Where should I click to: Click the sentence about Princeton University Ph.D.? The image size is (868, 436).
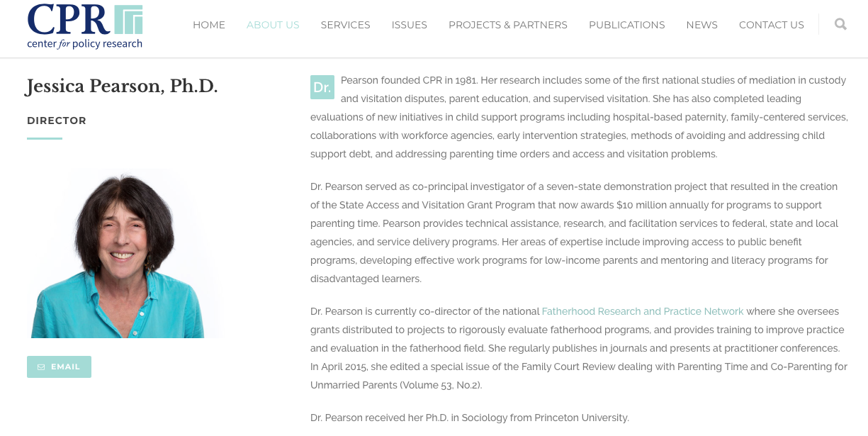click(469, 418)
